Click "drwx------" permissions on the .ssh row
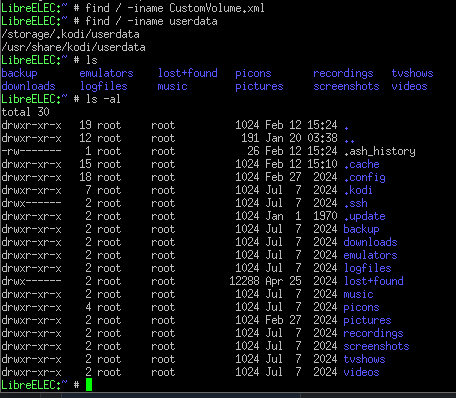Image resolution: width=456 pixels, height=398 pixels. tap(31, 203)
